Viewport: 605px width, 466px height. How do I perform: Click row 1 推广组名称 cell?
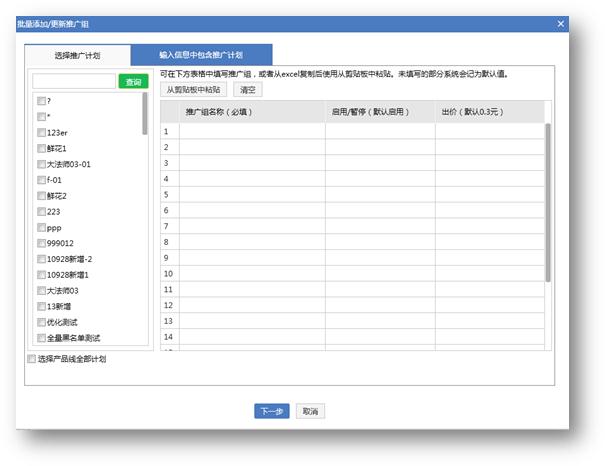(x=253, y=131)
